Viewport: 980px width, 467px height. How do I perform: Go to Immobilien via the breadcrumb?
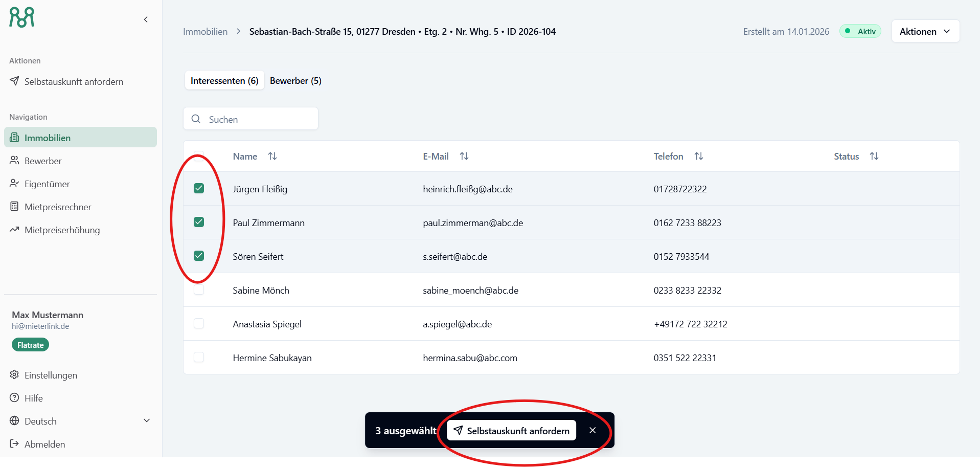click(x=205, y=32)
